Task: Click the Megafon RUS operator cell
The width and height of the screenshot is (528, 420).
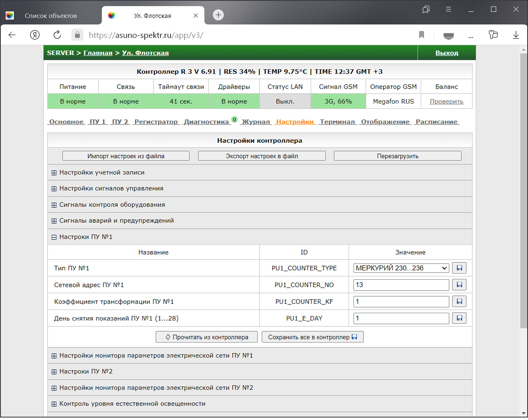Action: tap(394, 101)
